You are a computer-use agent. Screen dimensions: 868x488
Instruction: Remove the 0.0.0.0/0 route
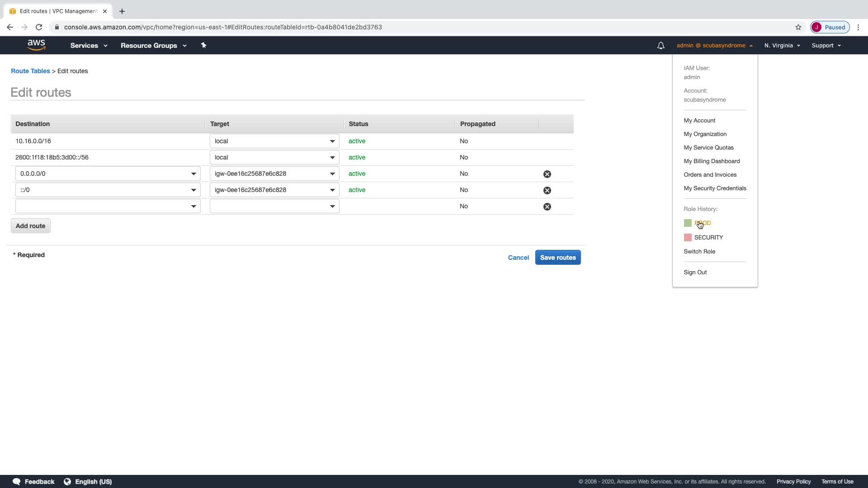coord(547,174)
